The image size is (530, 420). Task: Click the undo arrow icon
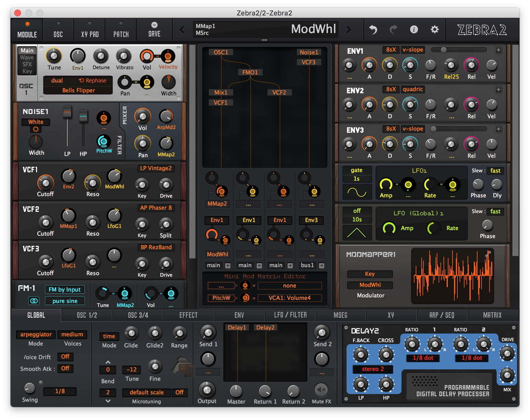coord(373,30)
